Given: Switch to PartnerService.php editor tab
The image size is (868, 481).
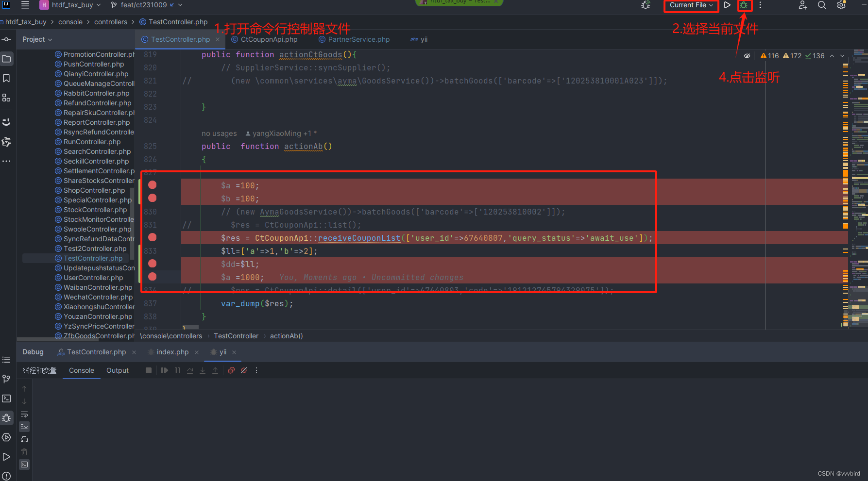Looking at the screenshot, I should coord(354,39).
